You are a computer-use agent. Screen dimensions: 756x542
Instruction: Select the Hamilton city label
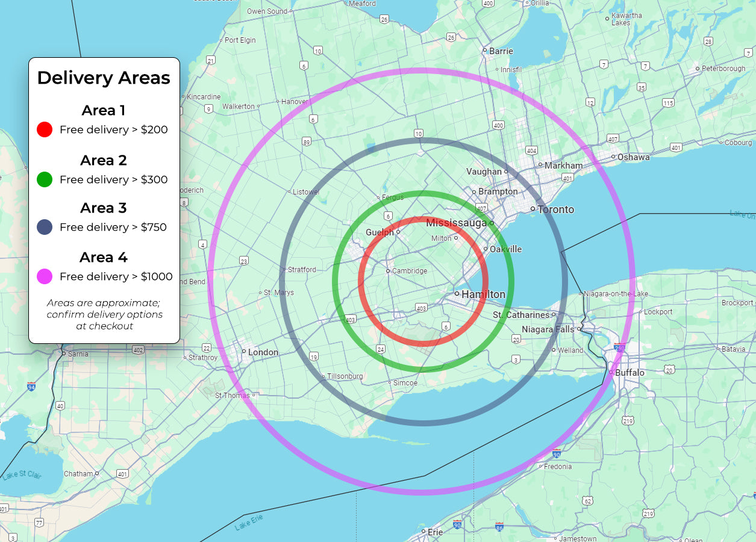tap(483, 294)
